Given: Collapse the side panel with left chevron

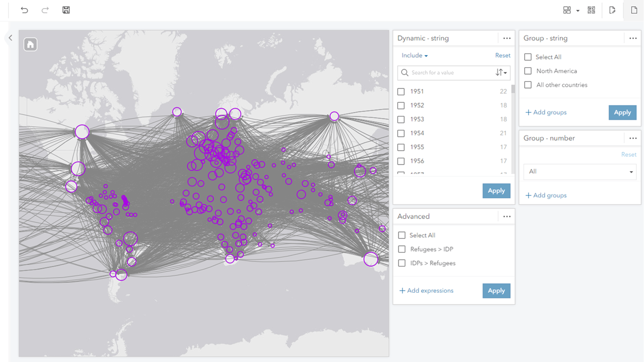Looking at the screenshot, I should pos(10,38).
